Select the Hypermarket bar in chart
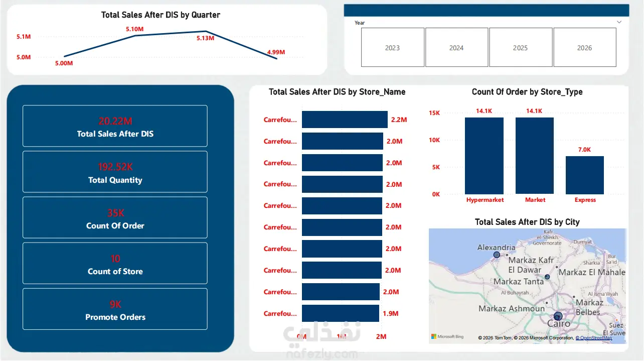 pos(484,156)
